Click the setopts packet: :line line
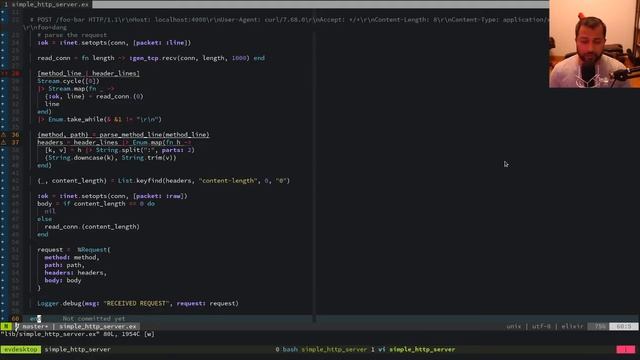Screen dimensions: 640x360 coord(114,42)
